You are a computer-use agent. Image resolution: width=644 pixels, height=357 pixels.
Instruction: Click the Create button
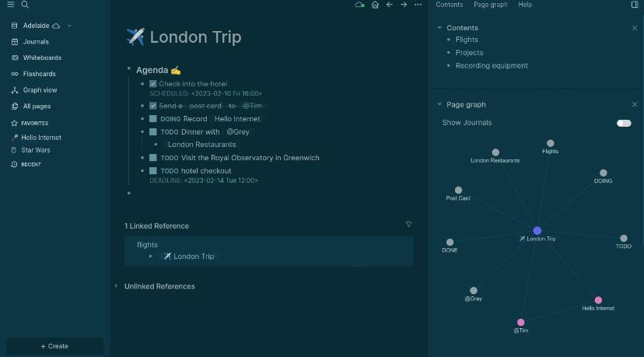click(54, 346)
